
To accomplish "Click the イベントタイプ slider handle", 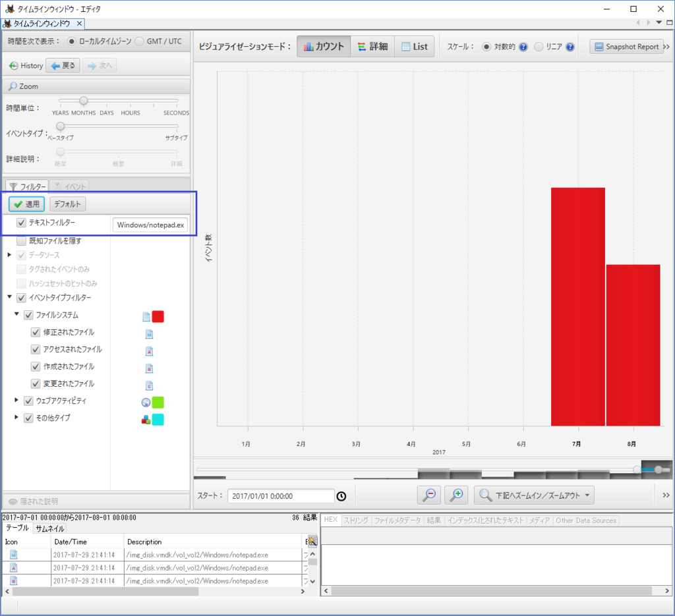I will (60, 126).
